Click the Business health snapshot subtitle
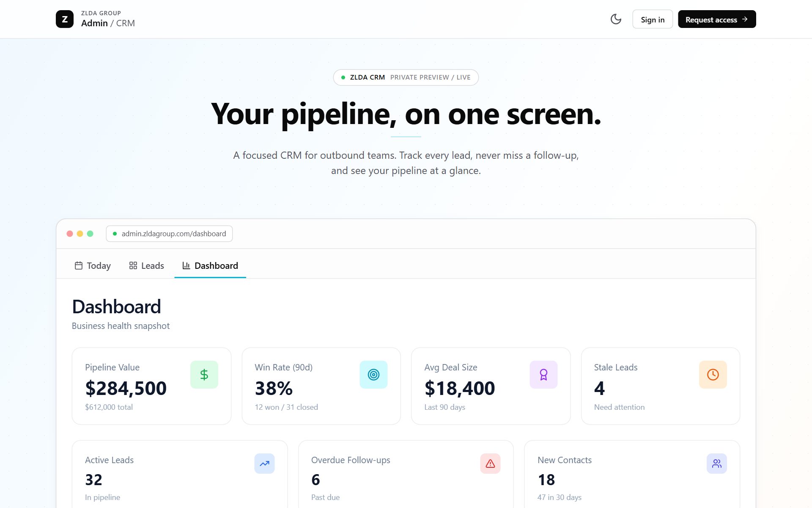 (x=121, y=326)
